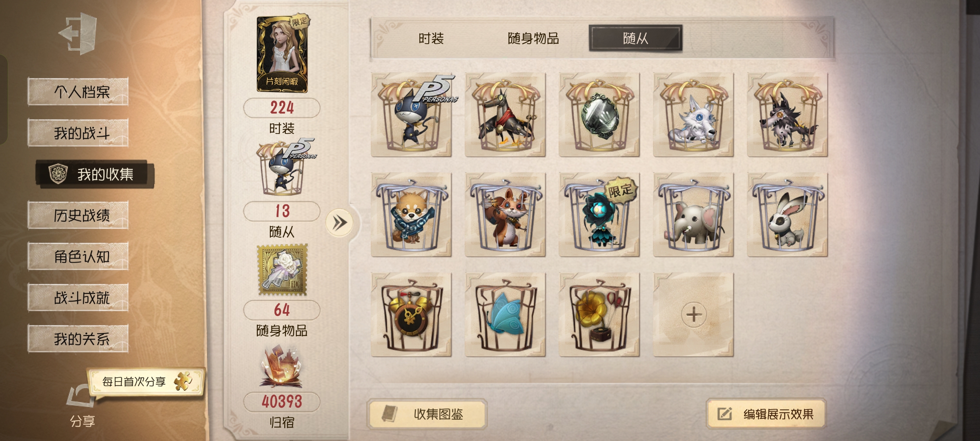Switch to the 随身物品 tab
This screenshot has width=980, height=441.
(533, 38)
